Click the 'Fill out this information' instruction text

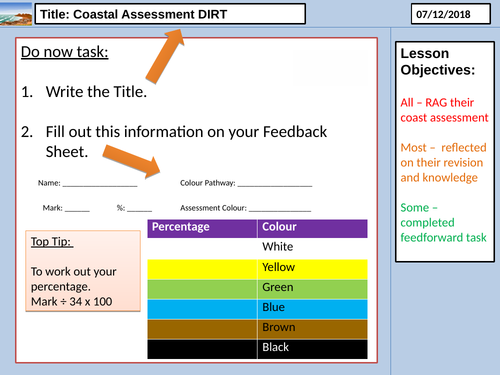[186, 142]
